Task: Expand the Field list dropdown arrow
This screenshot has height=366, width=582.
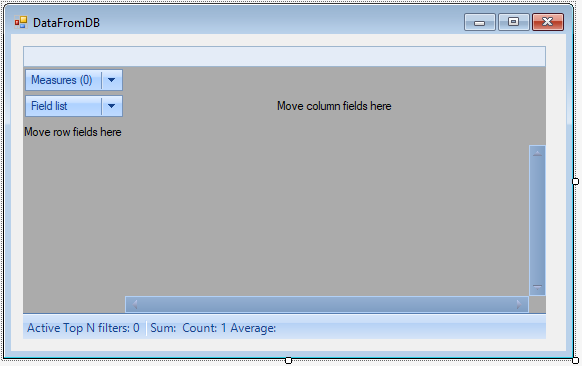Action: coord(111,106)
